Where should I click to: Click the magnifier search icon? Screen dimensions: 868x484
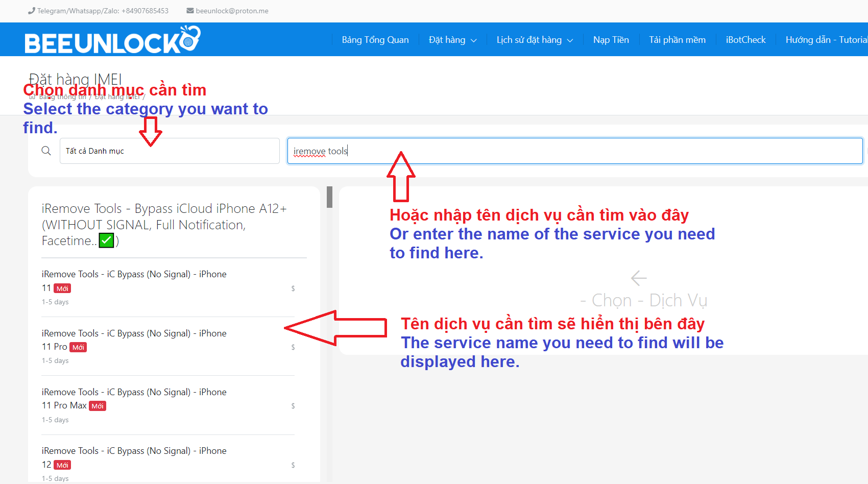click(x=46, y=151)
